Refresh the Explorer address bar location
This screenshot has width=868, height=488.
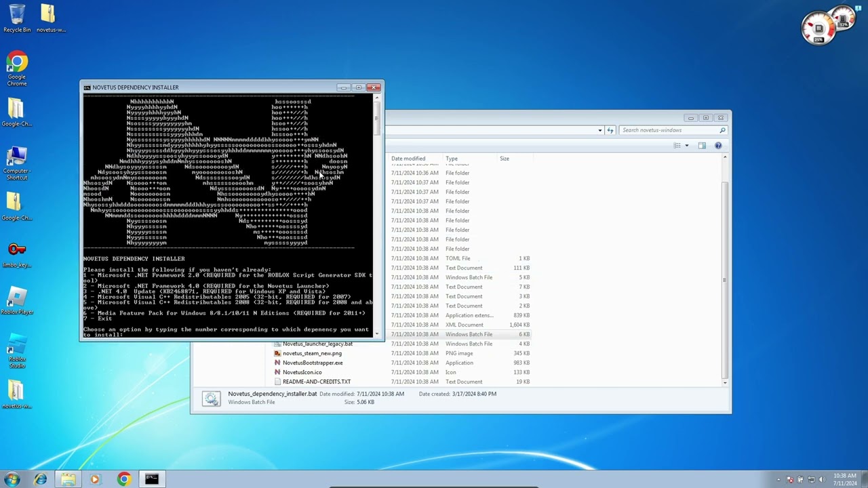(x=610, y=130)
